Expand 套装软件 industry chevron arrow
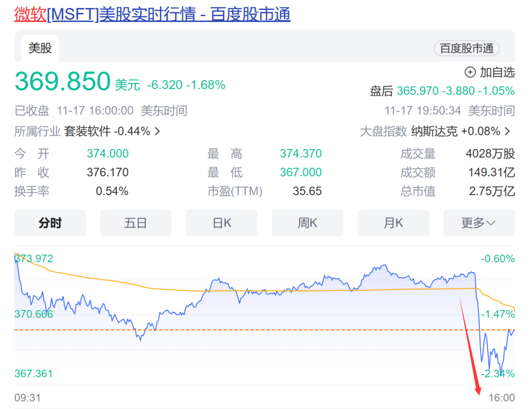This screenshot has width=532, height=409. [x=158, y=131]
